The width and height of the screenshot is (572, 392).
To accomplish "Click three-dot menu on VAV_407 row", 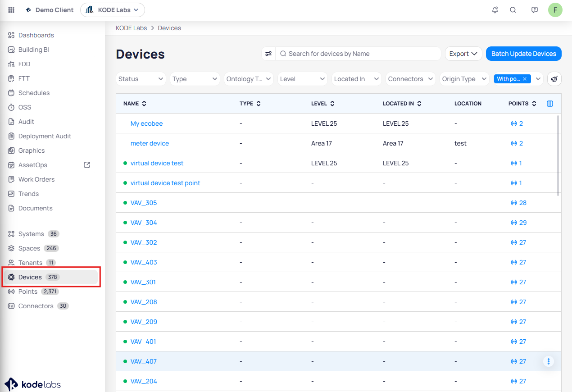I will pos(548,361).
